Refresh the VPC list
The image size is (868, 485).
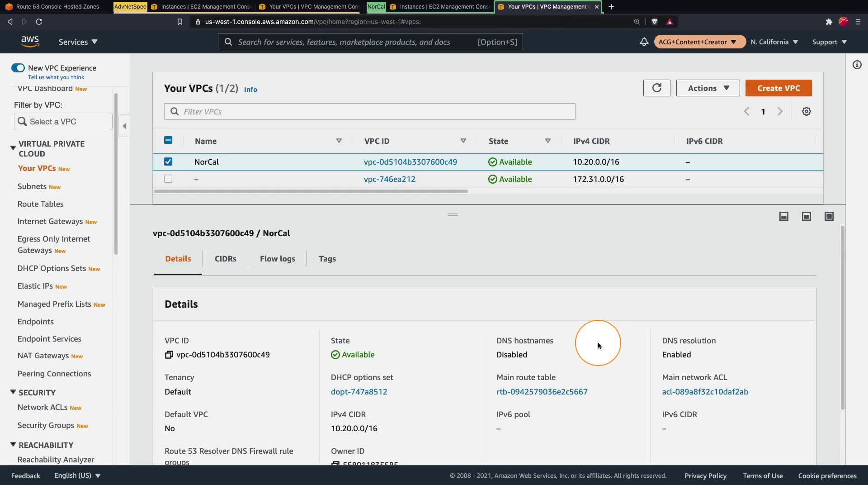pyautogui.click(x=656, y=88)
